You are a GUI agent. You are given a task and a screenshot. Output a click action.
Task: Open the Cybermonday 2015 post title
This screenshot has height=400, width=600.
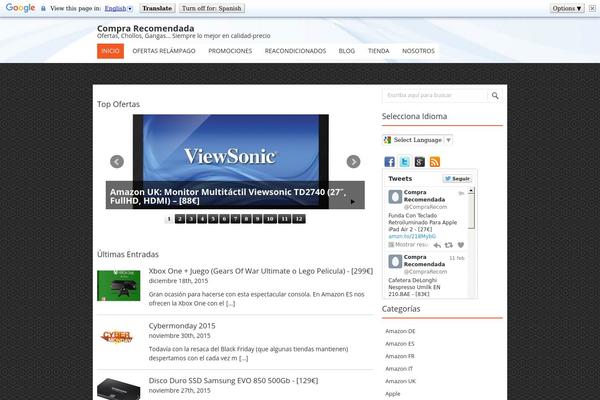tap(182, 326)
